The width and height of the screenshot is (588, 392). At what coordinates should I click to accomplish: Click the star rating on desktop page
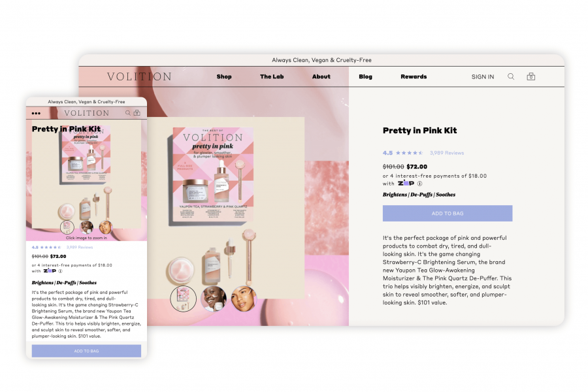coord(410,153)
